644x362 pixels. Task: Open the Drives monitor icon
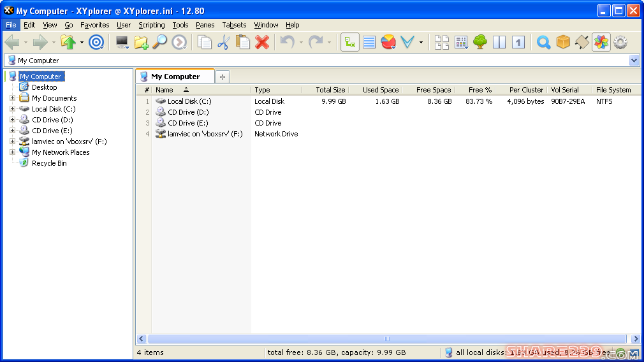[x=122, y=42]
